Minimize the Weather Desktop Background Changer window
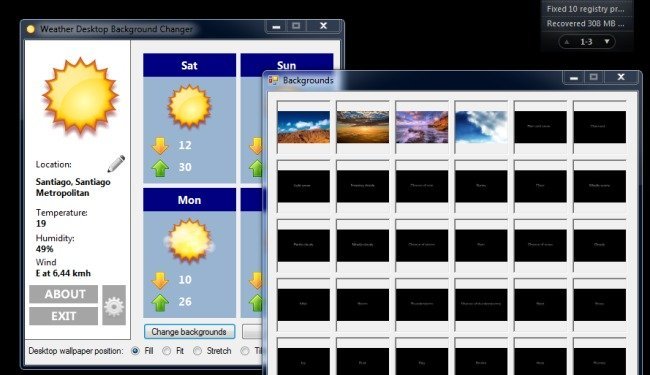650x375 pixels. point(276,27)
